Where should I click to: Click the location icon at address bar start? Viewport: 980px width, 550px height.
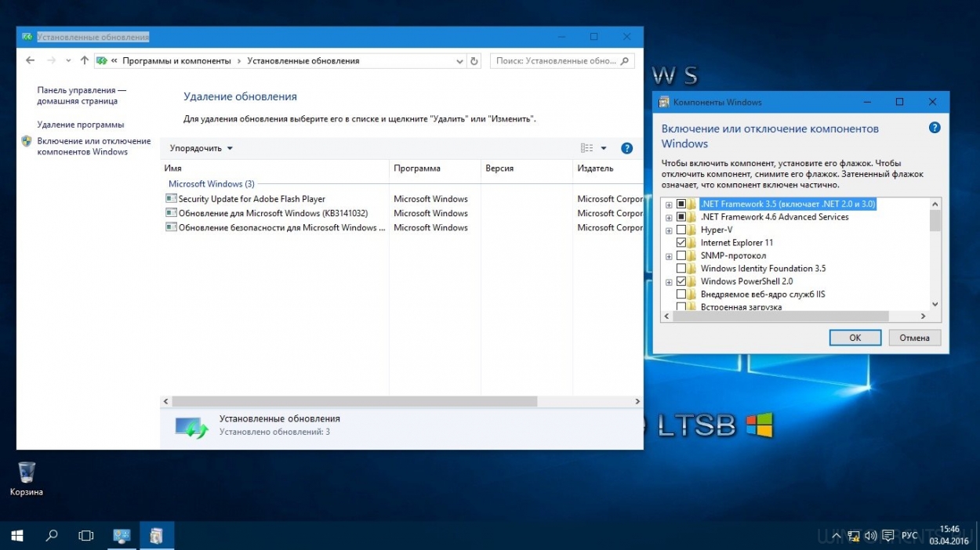[101, 60]
